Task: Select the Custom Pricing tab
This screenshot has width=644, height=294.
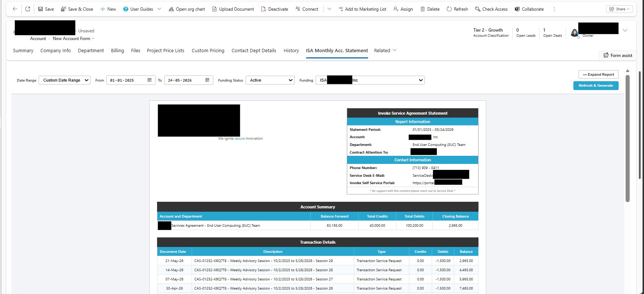Action: click(208, 51)
